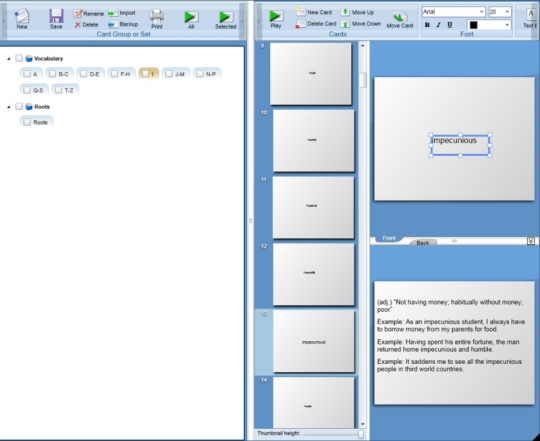Click Import in the toolbar
The image size is (540, 441).
pyautogui.click(x=122, y=13)
